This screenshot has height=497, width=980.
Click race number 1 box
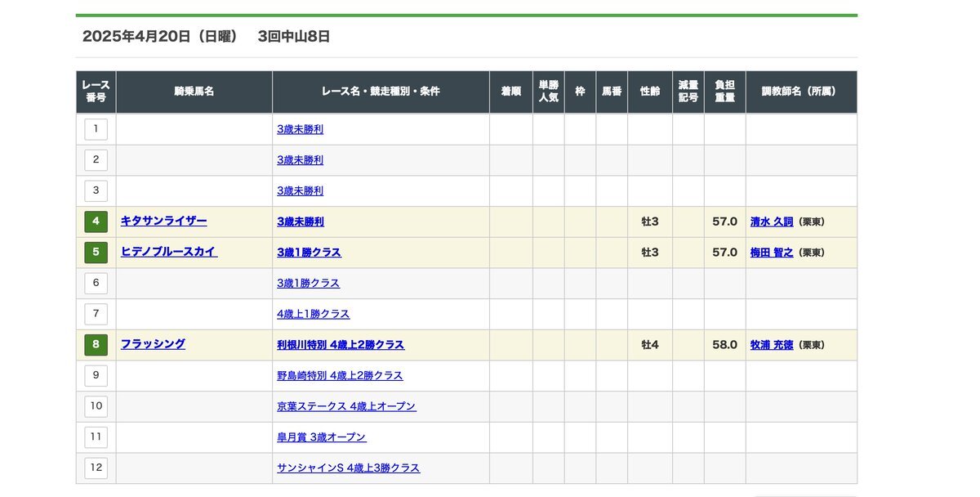click(96, 129)
